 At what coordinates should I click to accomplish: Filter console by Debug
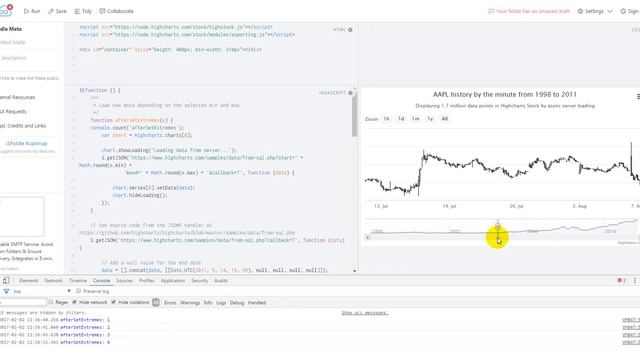[237, 303]
